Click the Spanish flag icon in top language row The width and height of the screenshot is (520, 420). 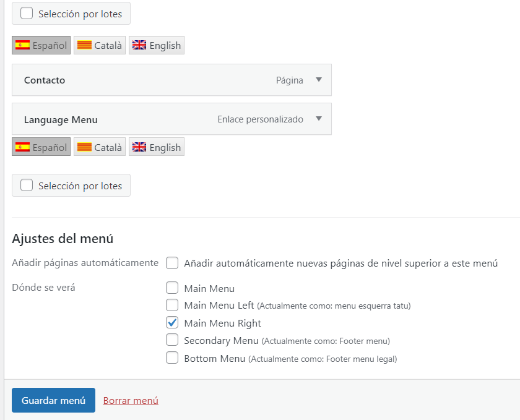pos(22,45)
